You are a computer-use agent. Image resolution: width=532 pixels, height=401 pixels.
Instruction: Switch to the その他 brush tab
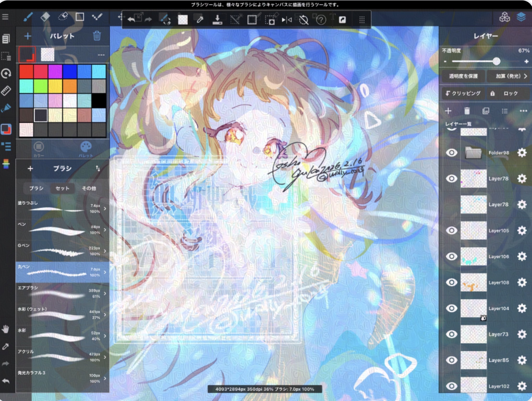pos(89,188)
